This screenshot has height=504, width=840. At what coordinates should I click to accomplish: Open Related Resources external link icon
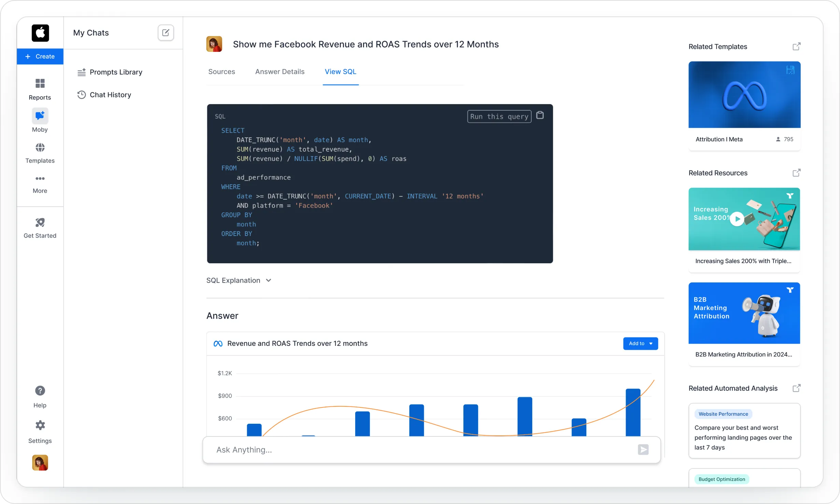click(x=796, y=173)
